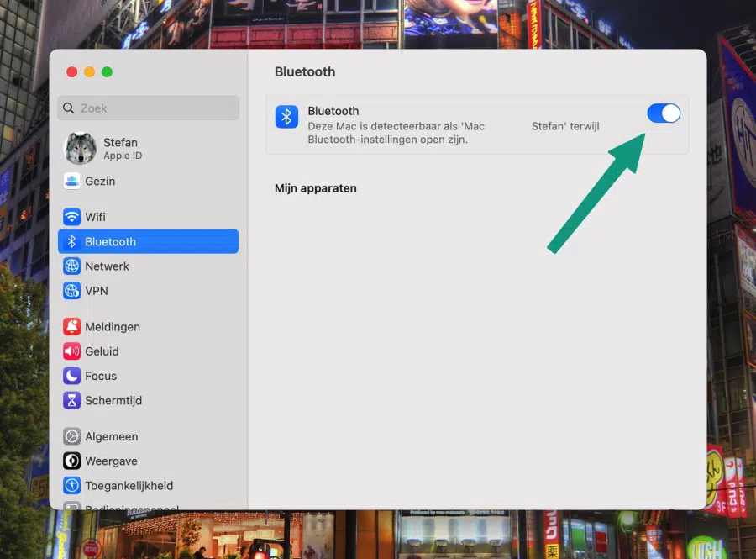756x559 pixels.
Task: Minimize window with the yellow button
Action: click(x=90, y=71)
